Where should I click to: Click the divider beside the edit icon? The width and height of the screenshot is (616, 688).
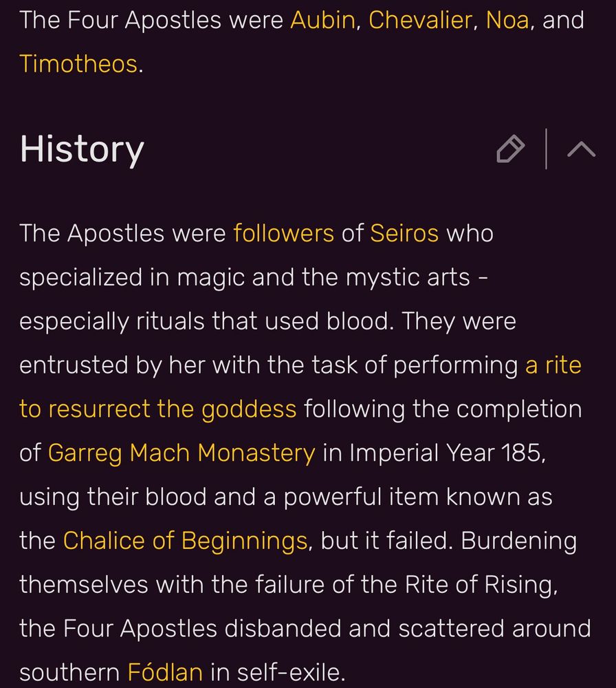(545, 149)
